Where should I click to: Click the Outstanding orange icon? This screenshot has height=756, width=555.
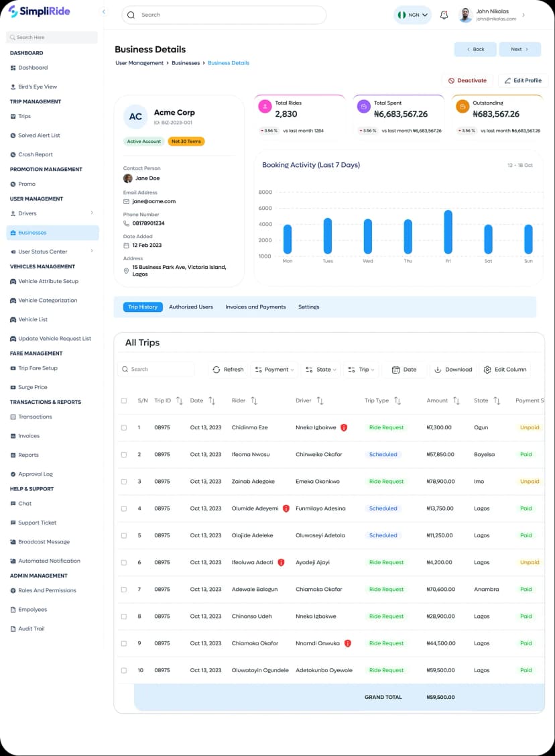click(x=462, y=106)
